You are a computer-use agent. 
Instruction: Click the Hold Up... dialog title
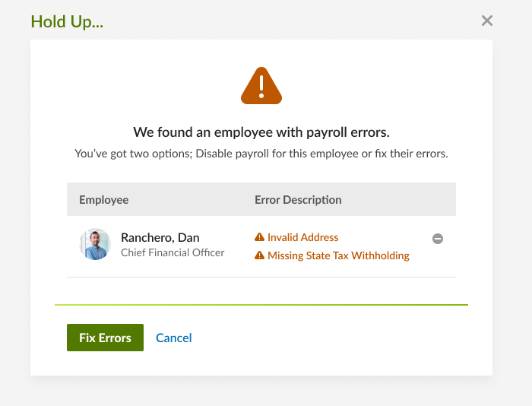(67, 22)
